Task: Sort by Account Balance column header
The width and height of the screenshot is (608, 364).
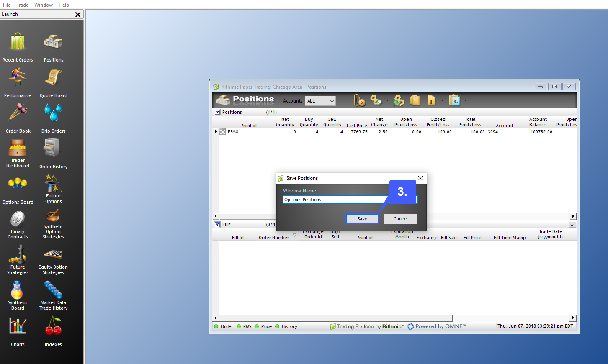Action: coord(538,122)
